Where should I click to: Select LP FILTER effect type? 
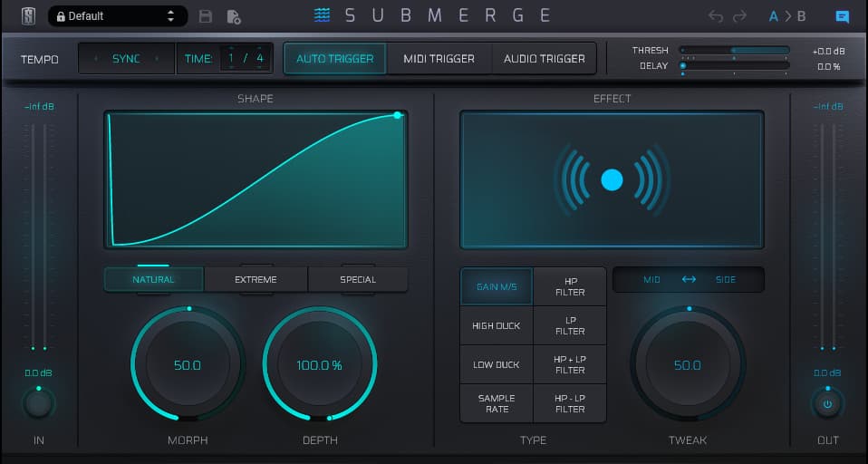point(570,325)
